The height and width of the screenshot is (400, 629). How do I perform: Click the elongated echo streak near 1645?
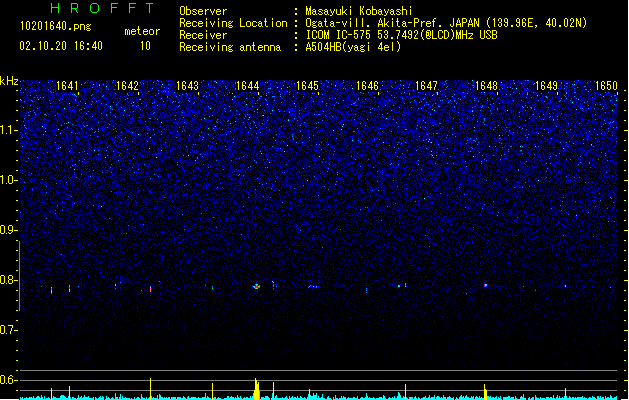(314, 286)
